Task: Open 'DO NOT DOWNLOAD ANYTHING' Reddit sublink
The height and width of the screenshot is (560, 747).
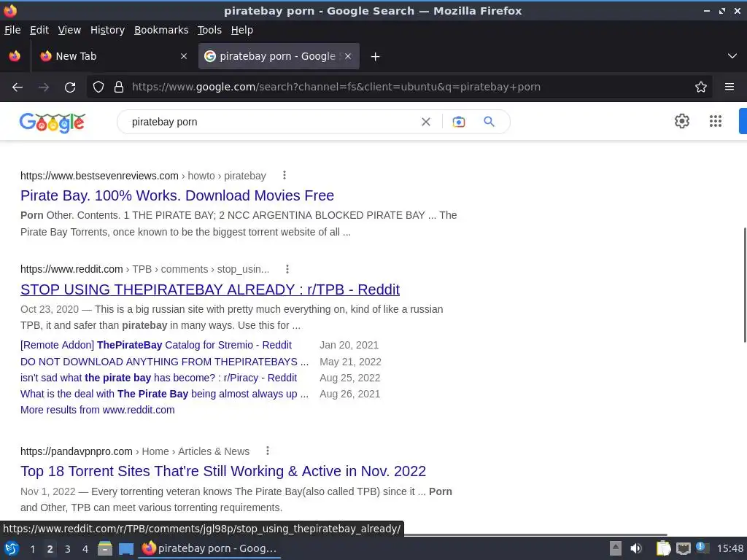Action: [x=164, y=362]
